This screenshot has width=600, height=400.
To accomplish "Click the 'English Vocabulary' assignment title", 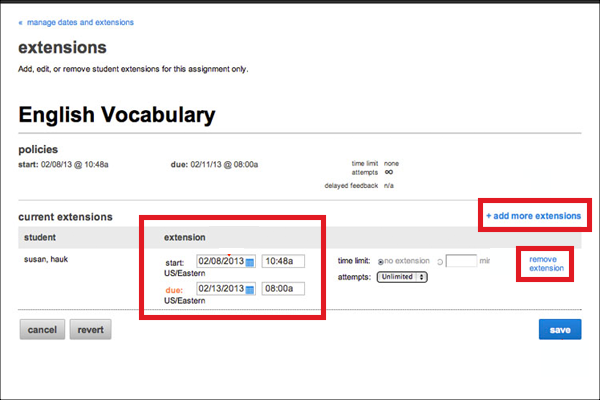I will pyautogui.click(x=116, y=115).
